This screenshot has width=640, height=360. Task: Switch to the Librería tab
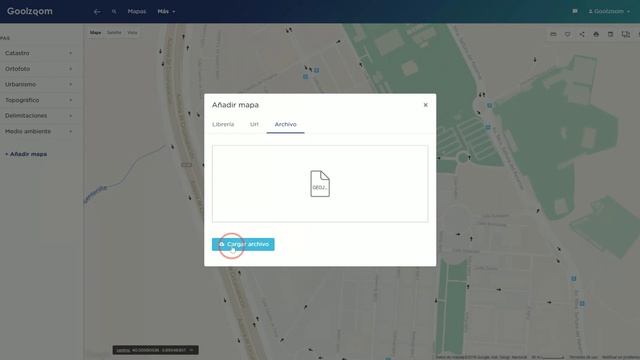pos(223,124)
